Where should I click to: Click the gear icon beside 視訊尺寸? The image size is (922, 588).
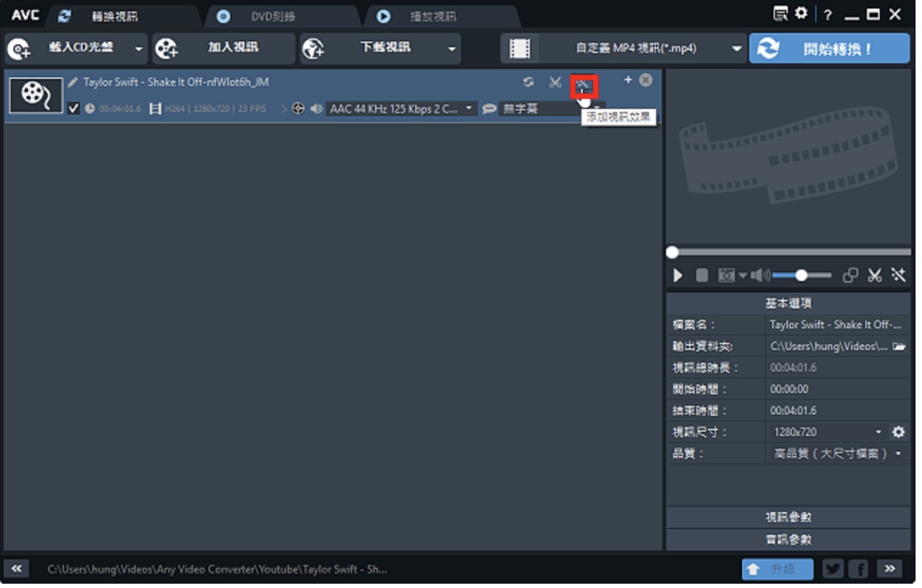898,432
